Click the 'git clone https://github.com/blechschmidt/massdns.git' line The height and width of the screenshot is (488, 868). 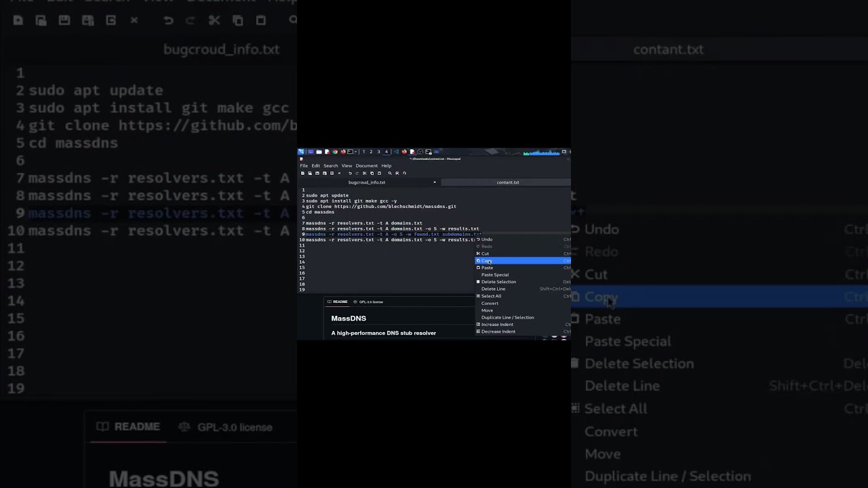click(x=381, y=207)
